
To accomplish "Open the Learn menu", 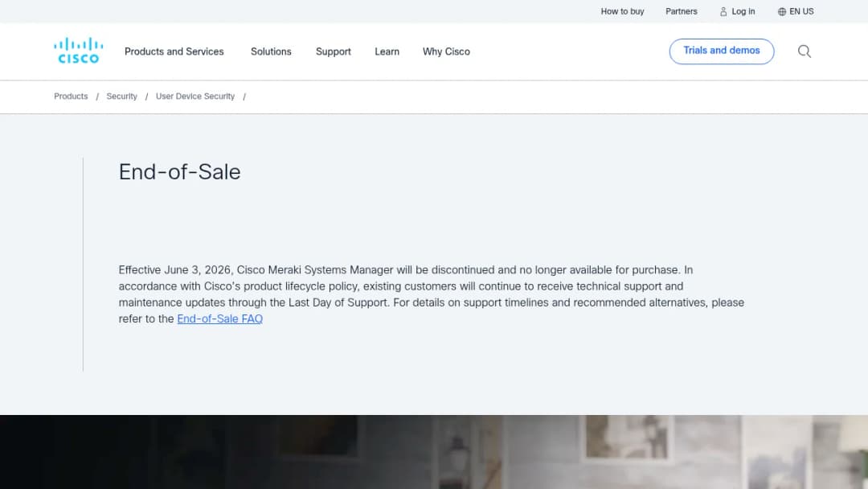I will tap(387, 51).
